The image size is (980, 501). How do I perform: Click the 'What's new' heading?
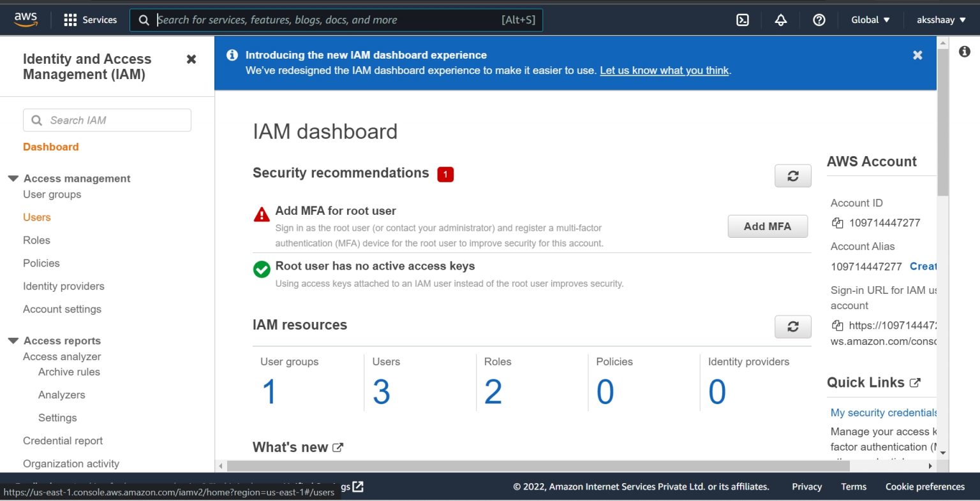(x=290, y=447)
